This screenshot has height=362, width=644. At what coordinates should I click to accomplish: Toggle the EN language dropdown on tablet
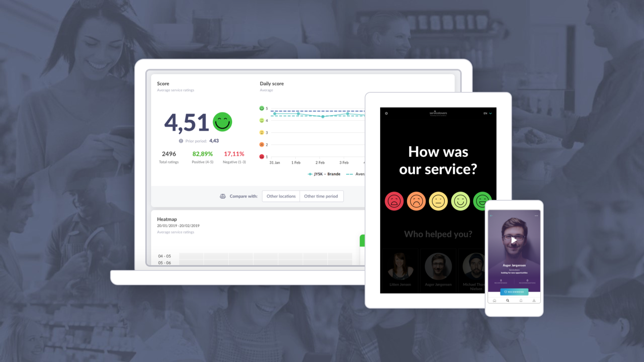[487, 114]
